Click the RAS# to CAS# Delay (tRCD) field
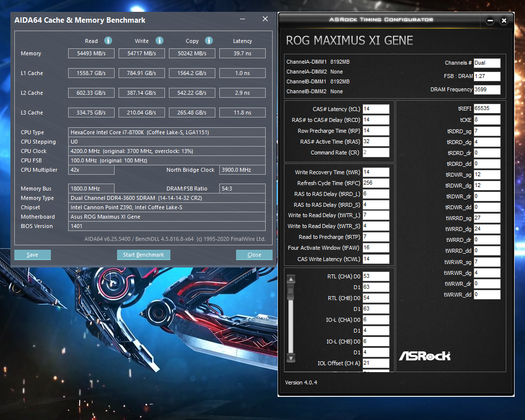 376,120
